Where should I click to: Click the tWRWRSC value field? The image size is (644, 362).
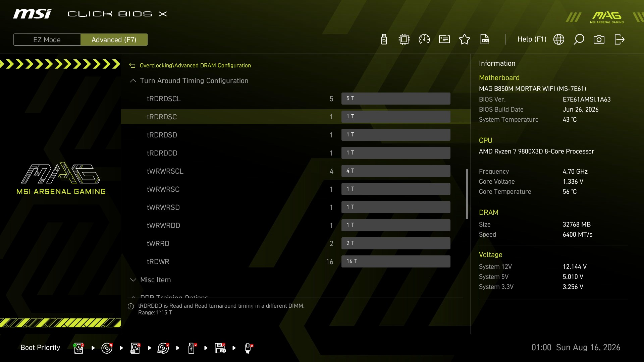[x=396, y=189]
